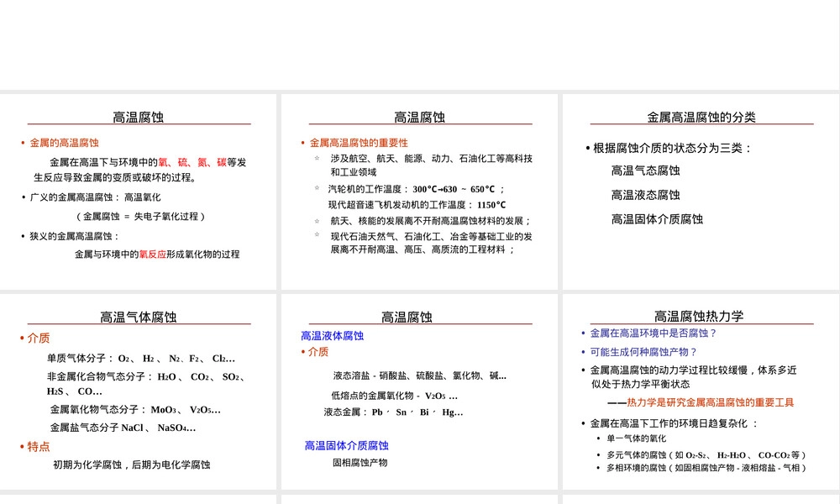Click the question 可能生成何种腐蚀产物？

pyautogui.click(x=643, y=352)
